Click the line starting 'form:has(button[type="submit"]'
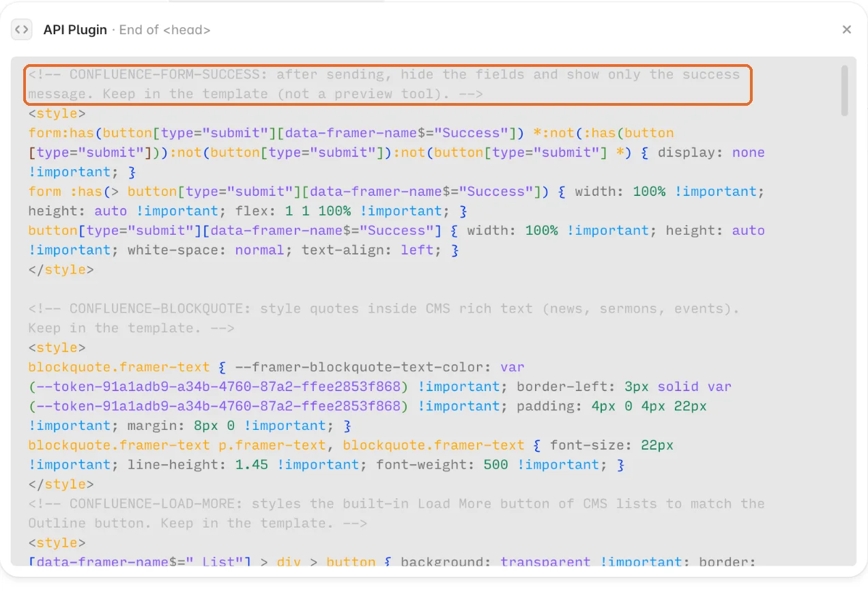Image resolution: width=868 pixels, height=591 pixels. pyautogui.click(x=351, y=133)
